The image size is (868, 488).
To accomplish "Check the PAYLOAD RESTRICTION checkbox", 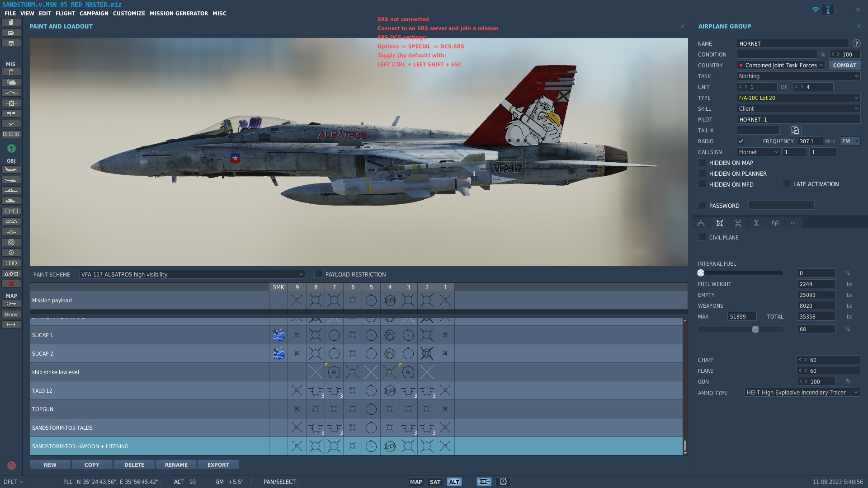I will (x=318, y=274).
